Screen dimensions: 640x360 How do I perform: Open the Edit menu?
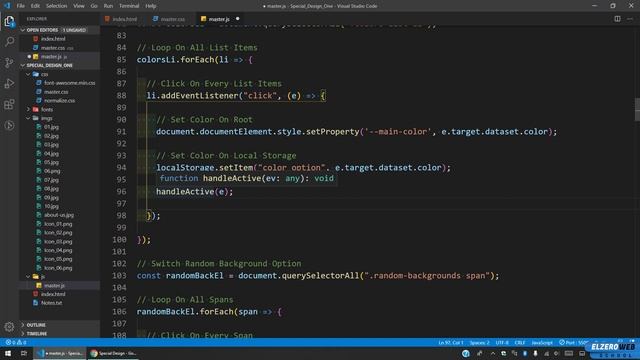(36, 6)
